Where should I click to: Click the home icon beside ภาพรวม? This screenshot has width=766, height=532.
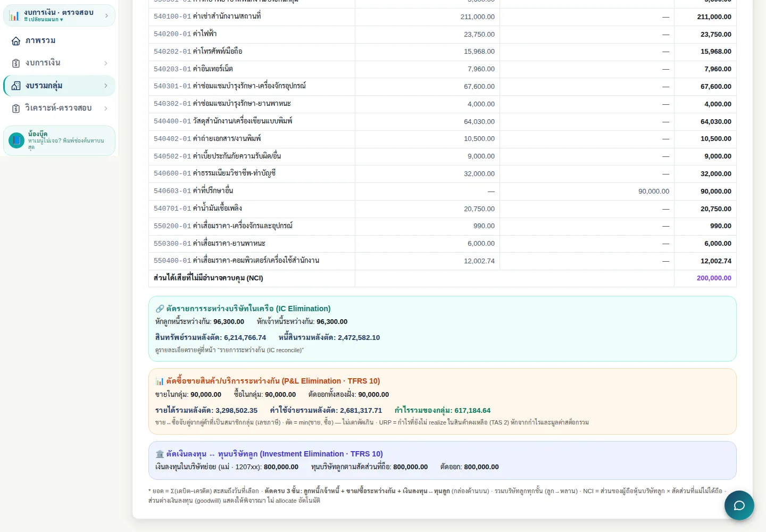[16, 41]
